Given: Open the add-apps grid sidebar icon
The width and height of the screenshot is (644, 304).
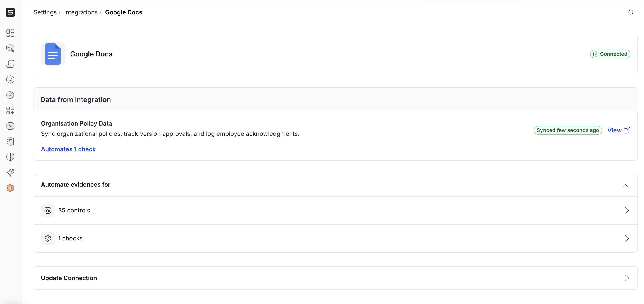Looking at the screenshot, I should pos(10,110).
